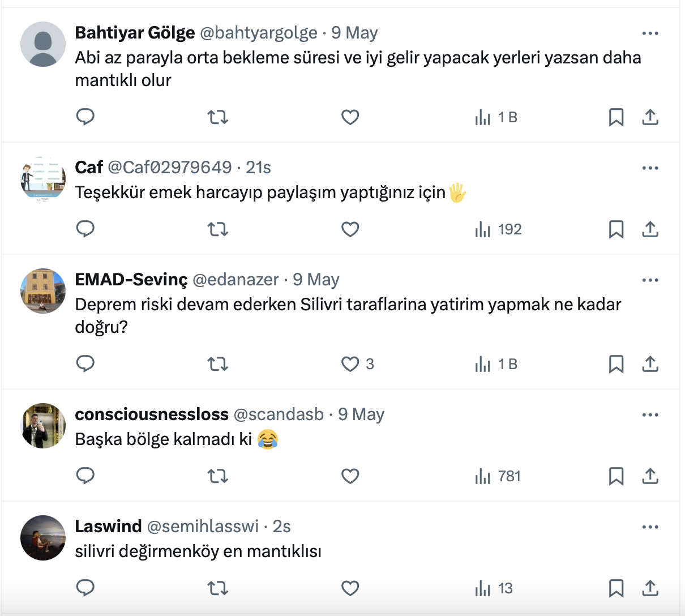The width and height of the screenshot is (685, 616).
Task: Reply to Laswind's tweet
Action: [85, 588]
